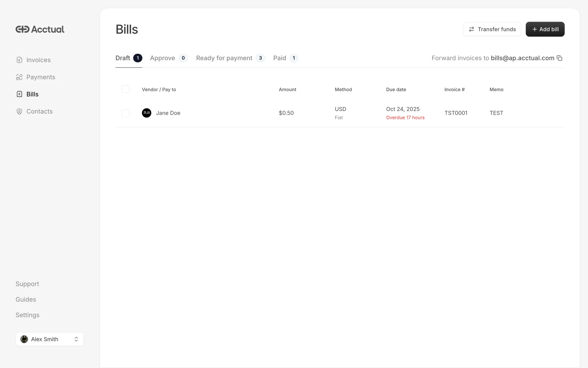
Task: Click the Acctual logo icon
Action: click(23, 29)
